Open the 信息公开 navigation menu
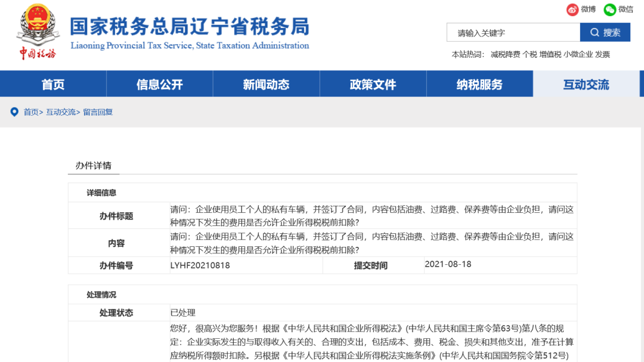The height and width of the screenshot is (362, 644). point(159,83)
